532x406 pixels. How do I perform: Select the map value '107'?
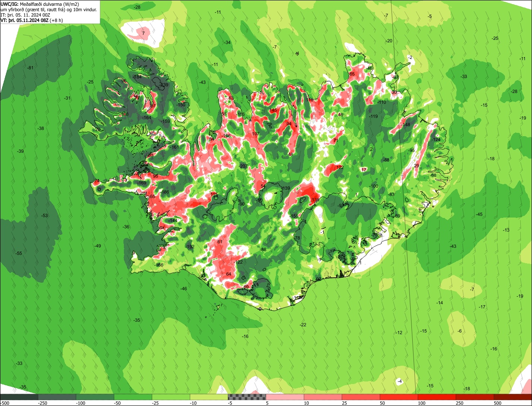click(256, 134)
